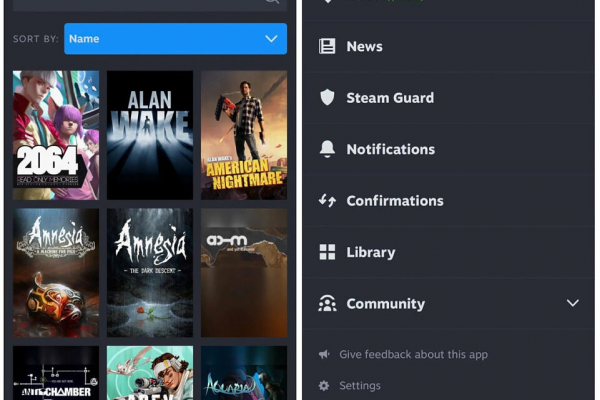600x400 pixels.
Task: Open the Confirmations arrows icon
Action: coord(327,200)
